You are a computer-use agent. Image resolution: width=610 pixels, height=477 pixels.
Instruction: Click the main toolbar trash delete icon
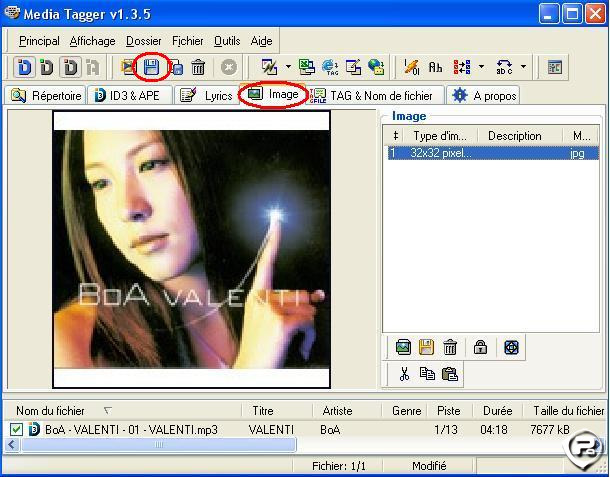click(x=198, y=67)
